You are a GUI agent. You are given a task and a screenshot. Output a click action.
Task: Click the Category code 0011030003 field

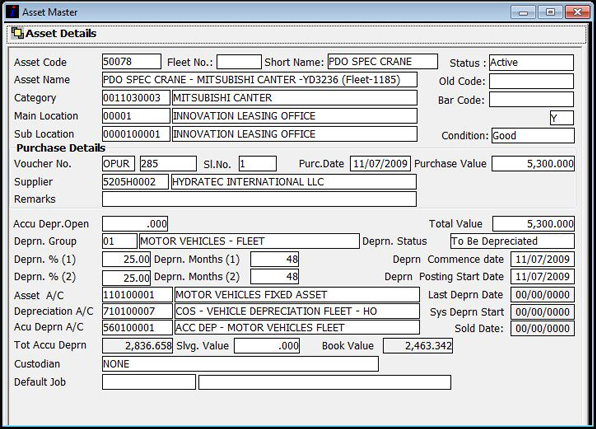point(136,98)
